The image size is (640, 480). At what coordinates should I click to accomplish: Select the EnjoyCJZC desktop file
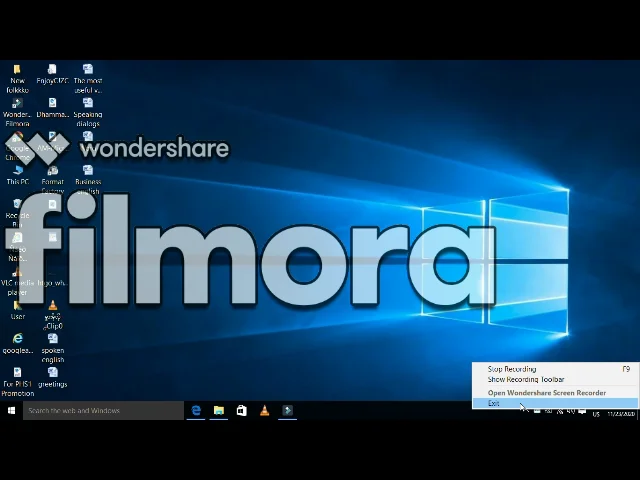[x=52, y=74]
